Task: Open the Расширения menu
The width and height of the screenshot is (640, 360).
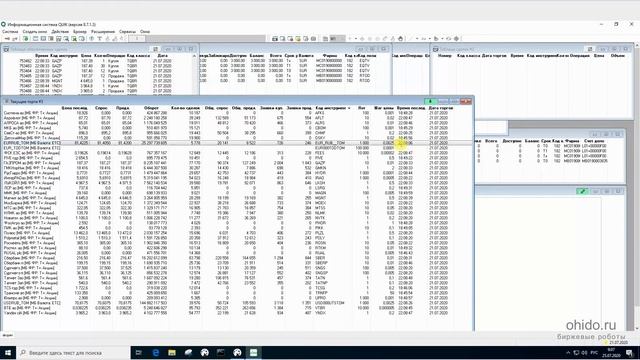Action: (x=103, y=31)
